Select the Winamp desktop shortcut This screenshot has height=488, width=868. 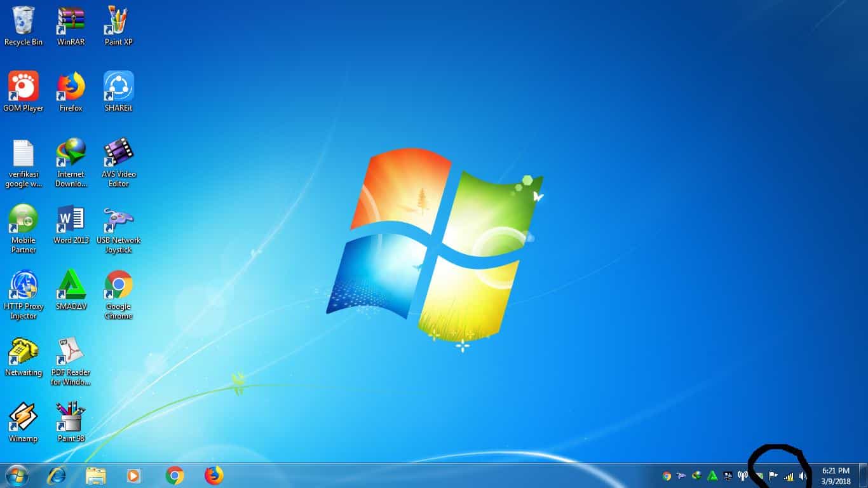point(24,422)
